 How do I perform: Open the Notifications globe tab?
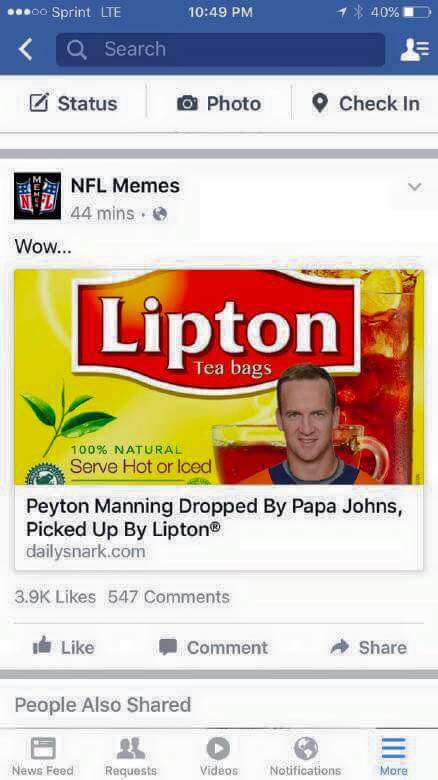306,756
